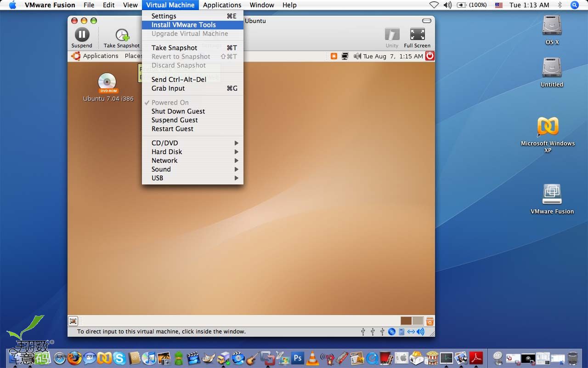The width and height of the screenshot is (588, 368).
Task: Select Restart Guest
Action: (x=192, y=129)
